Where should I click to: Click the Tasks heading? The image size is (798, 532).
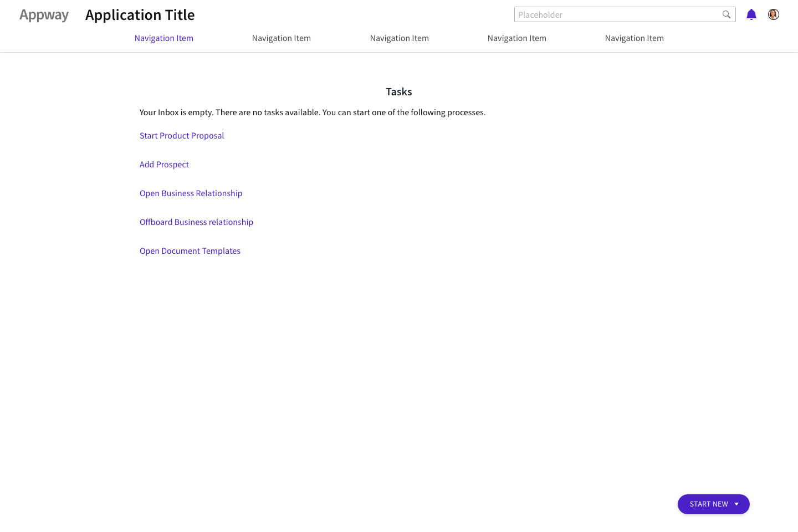[398, 92]
